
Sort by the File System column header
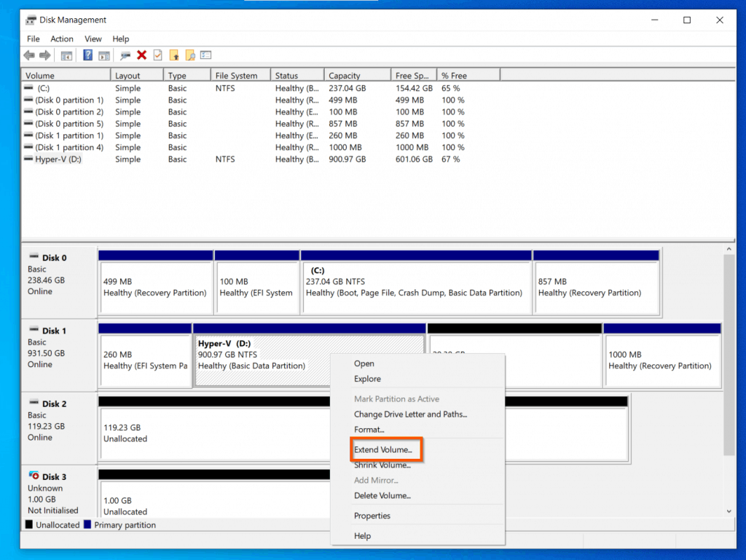click(x=240, y=75)
